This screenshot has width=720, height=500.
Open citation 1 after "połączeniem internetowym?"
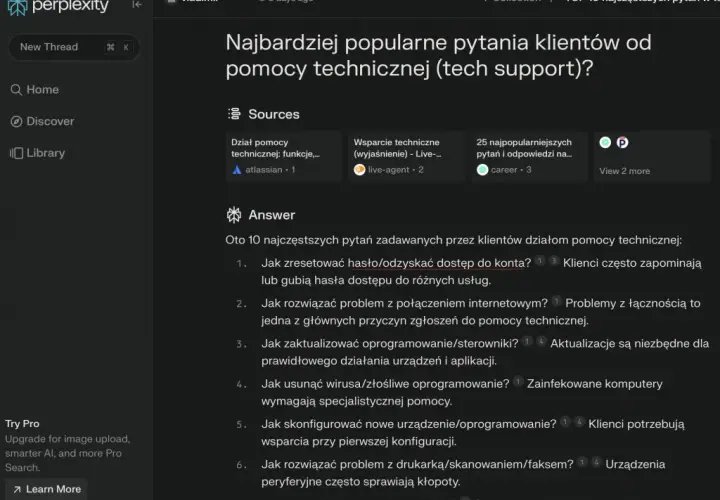557,301
